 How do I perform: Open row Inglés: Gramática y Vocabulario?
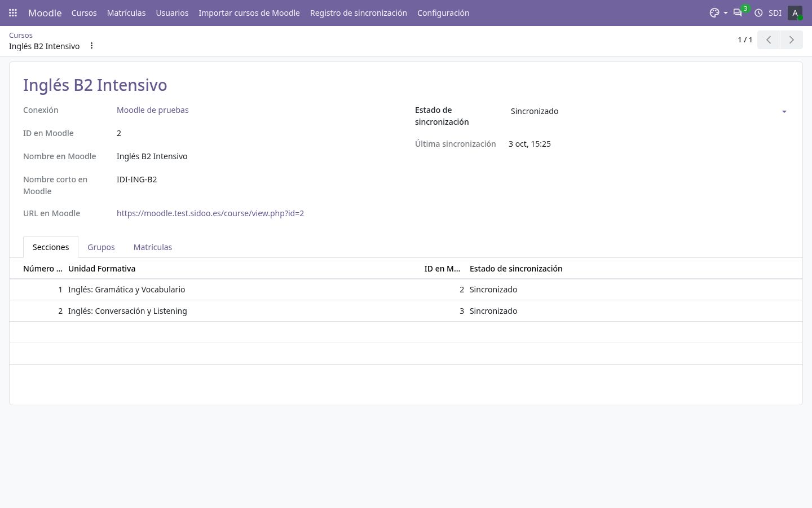pyautogui.click(x=406, y=290)
